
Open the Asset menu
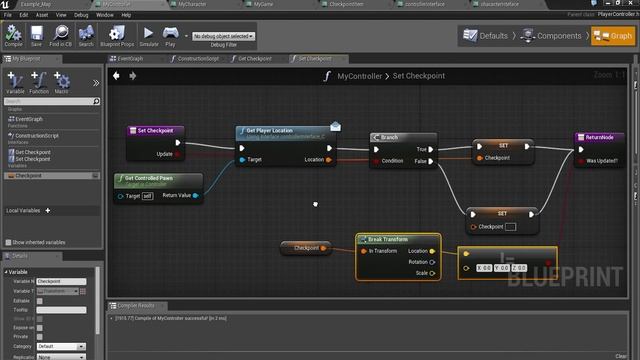point(42,15)
